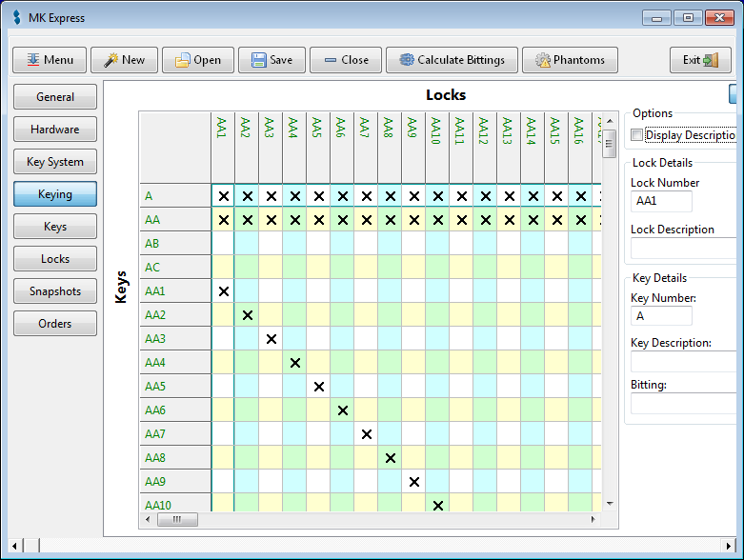The height and width of the screenshot is (560, 744).
Task: Exit the MK Express application
Action: (700, 60)
